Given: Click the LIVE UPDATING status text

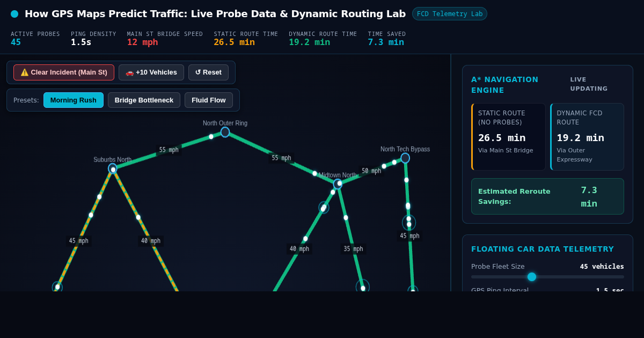Looking at the screenshot, I should click(589, 84).
